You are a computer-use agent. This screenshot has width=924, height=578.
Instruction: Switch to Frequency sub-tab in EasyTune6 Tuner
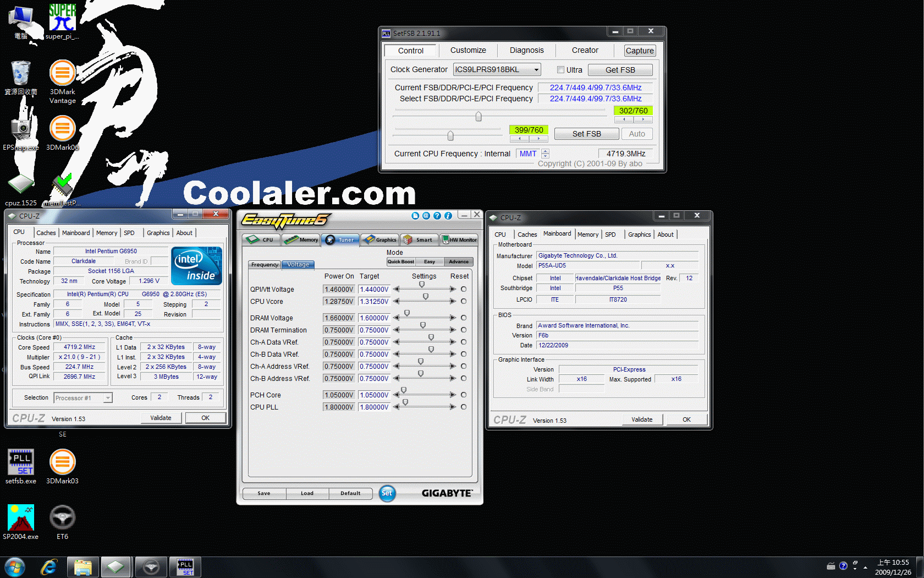[x=265, y=265]
